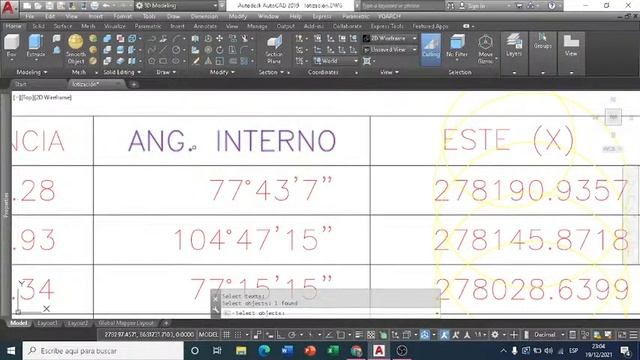
Task: Click the Sign In button
Action: (476, 6)
